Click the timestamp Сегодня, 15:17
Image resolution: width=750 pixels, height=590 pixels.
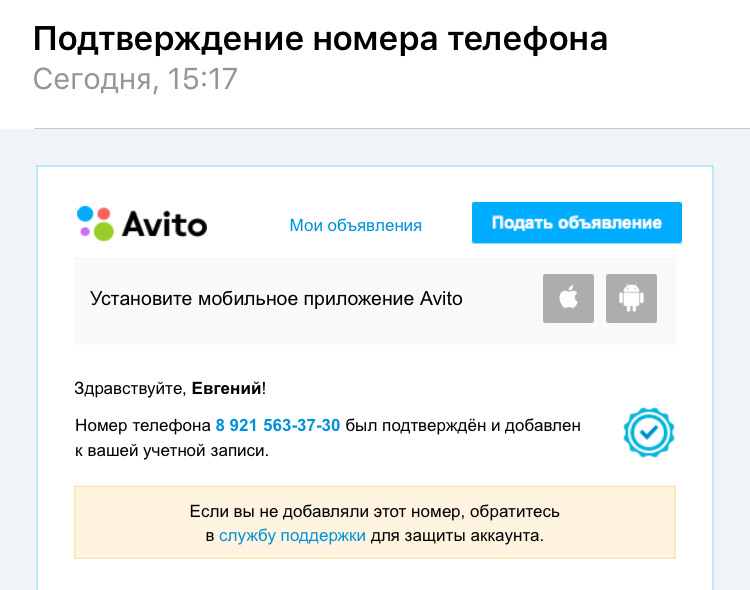coord(135,79)
